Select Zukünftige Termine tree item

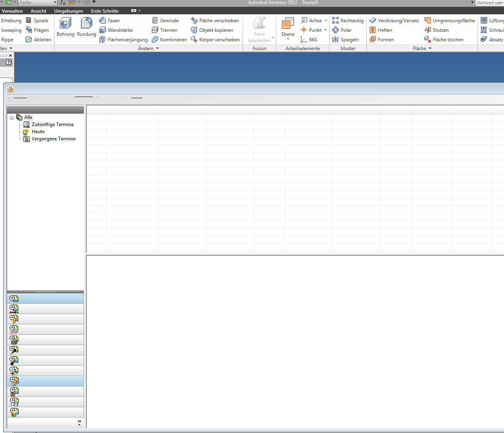[52, 124]
